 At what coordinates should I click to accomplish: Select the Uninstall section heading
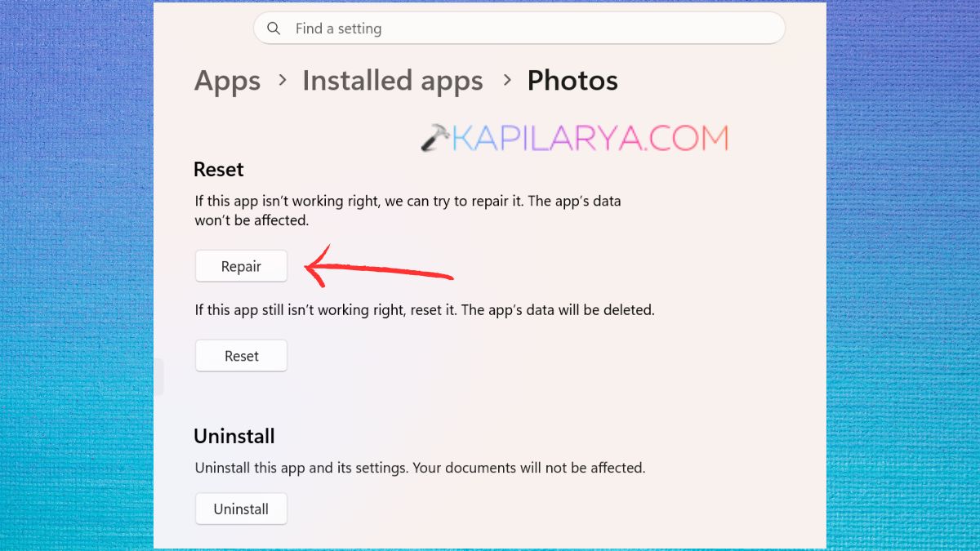(234, 436)
